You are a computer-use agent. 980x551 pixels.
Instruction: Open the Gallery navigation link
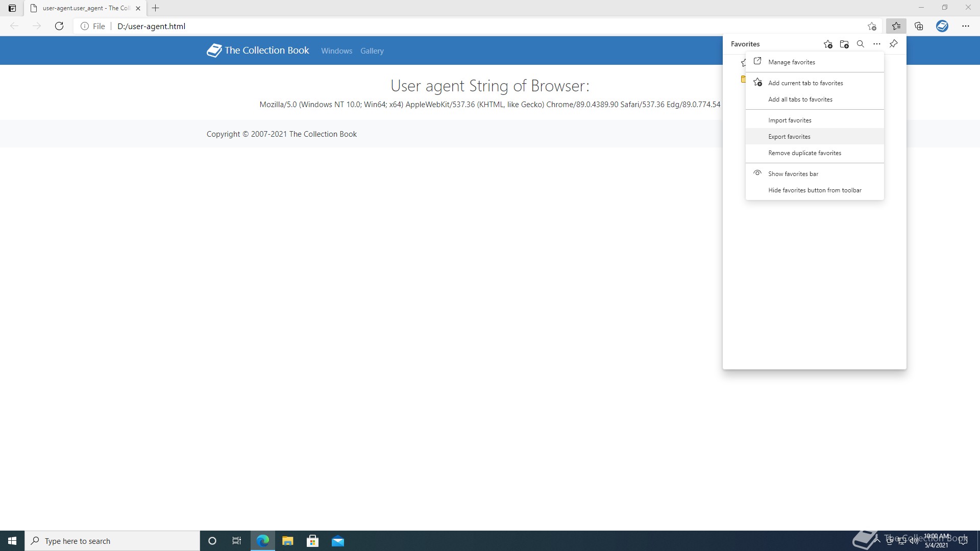pyautogui.click(x=372, y=51)
